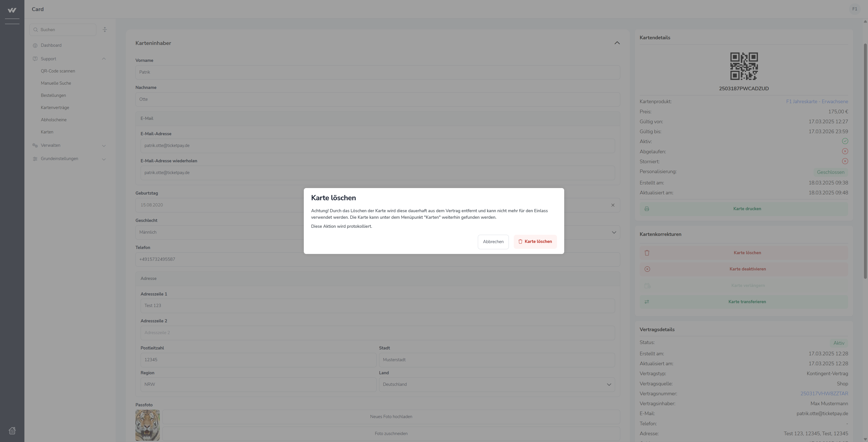
Task: Click the QR code image in Kartendetails
Action: (x=744, y=66)
